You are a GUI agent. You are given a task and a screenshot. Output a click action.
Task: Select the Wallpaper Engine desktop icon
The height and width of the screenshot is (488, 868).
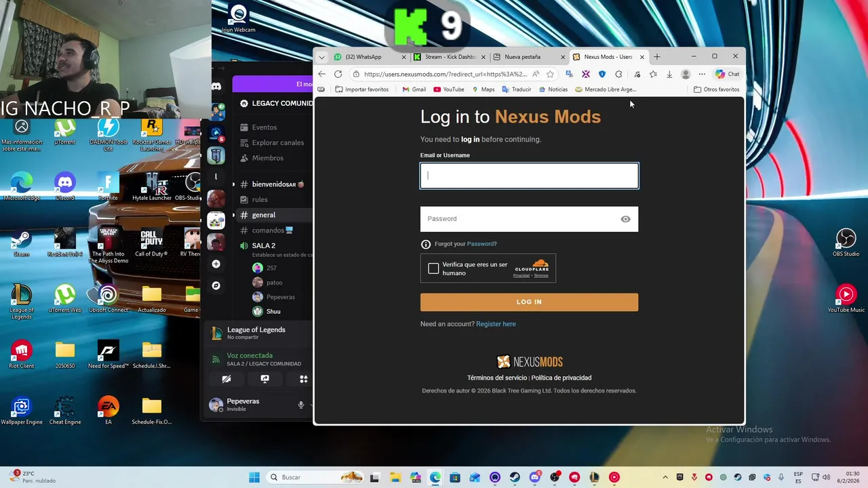22,411
